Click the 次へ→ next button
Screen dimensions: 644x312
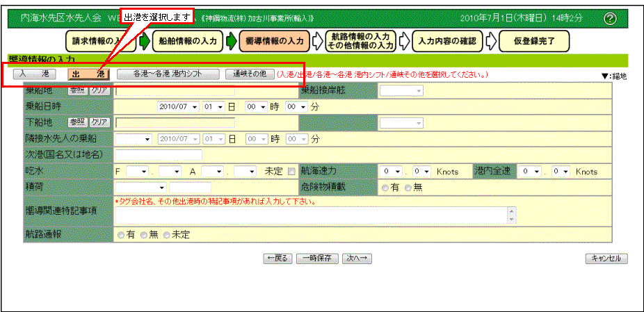click(x=358, y=258)
